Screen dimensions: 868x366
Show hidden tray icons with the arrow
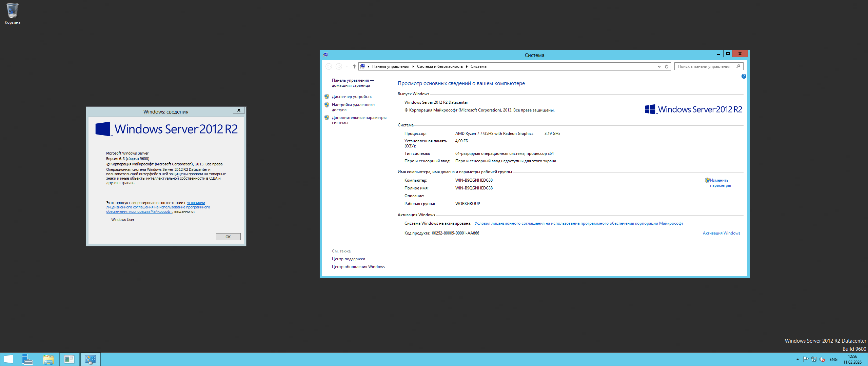coord(797,359)
